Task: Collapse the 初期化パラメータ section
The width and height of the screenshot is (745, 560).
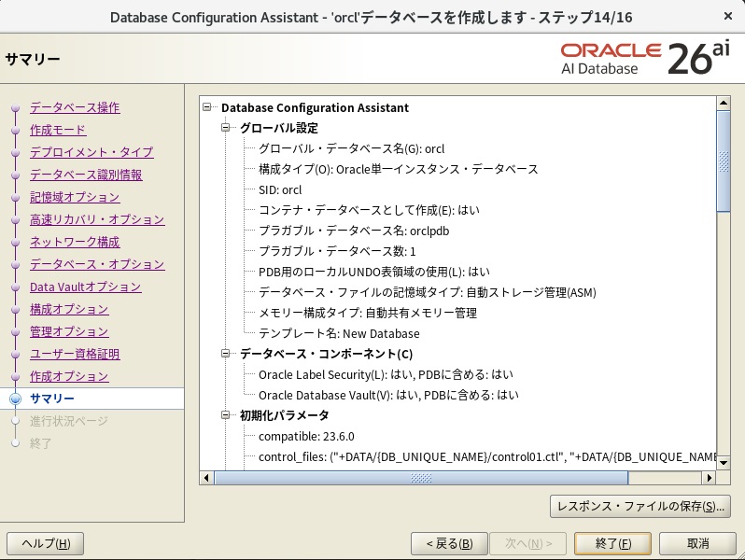Action: (225, 415)
